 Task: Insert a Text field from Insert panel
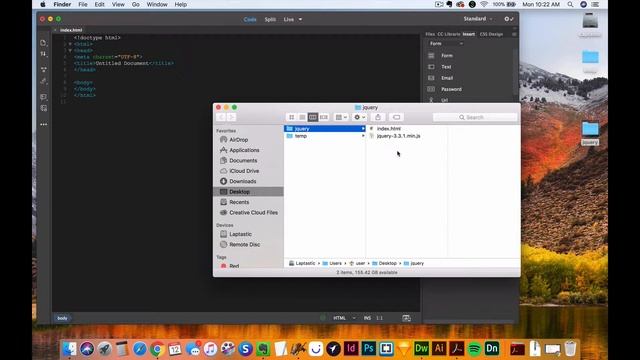[447, 67]
